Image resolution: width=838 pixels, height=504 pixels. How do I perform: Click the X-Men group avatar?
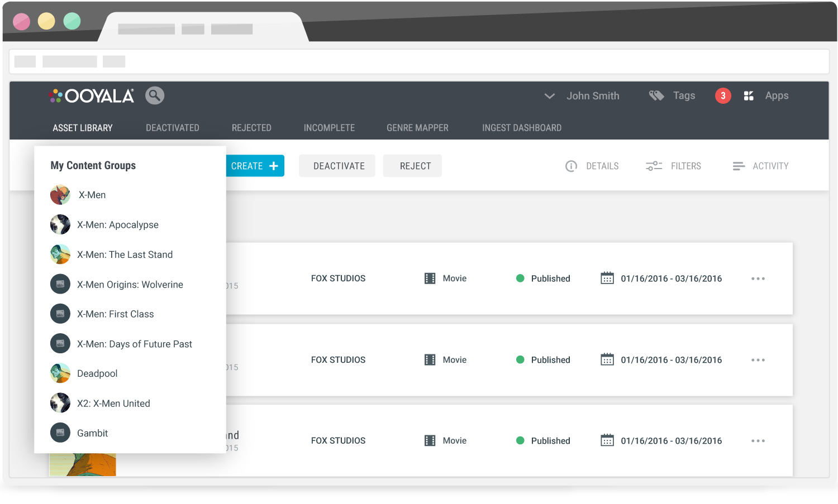click(60, 195)
